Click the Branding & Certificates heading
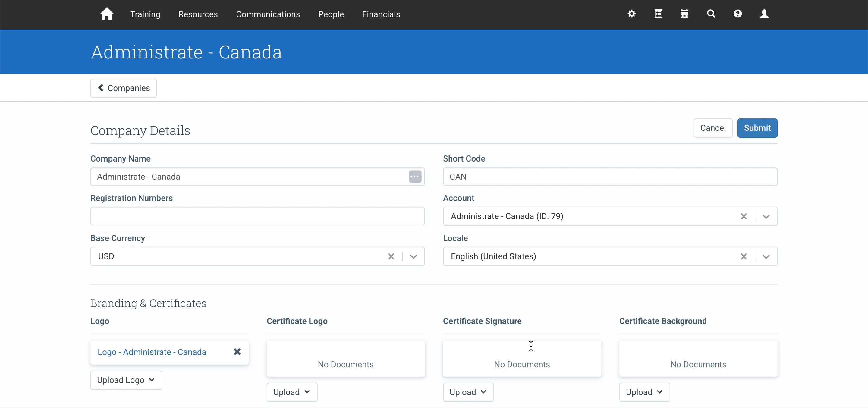The image size is (868, 408). (x=148, y=303)
